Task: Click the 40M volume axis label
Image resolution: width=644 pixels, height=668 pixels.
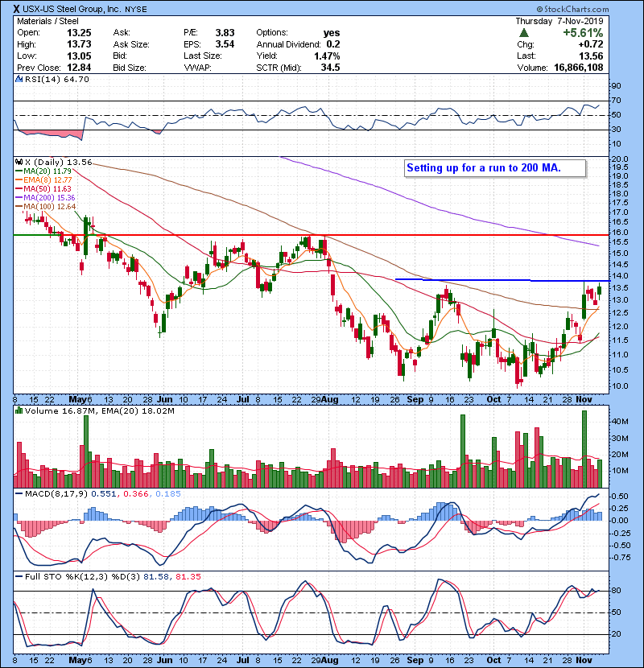Action: (x=620, y=422)
